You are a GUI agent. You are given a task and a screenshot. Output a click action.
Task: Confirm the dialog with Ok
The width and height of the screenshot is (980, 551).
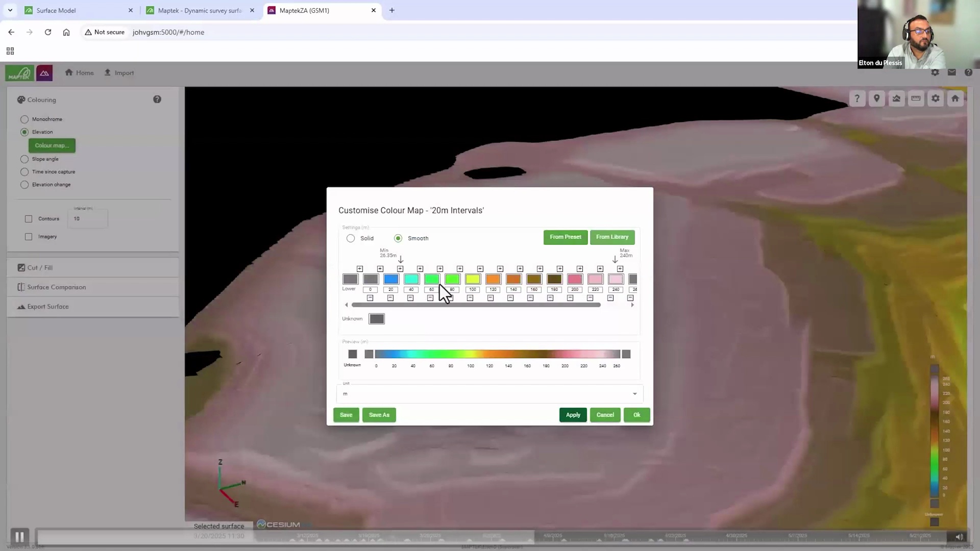coord(637,415)
